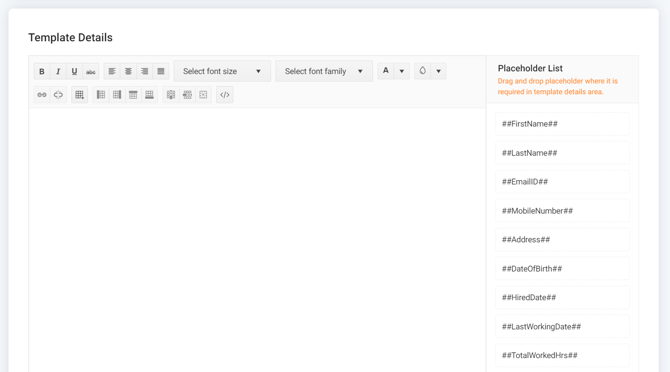Select the ##EmailID## placeholder

coord(562,182)
